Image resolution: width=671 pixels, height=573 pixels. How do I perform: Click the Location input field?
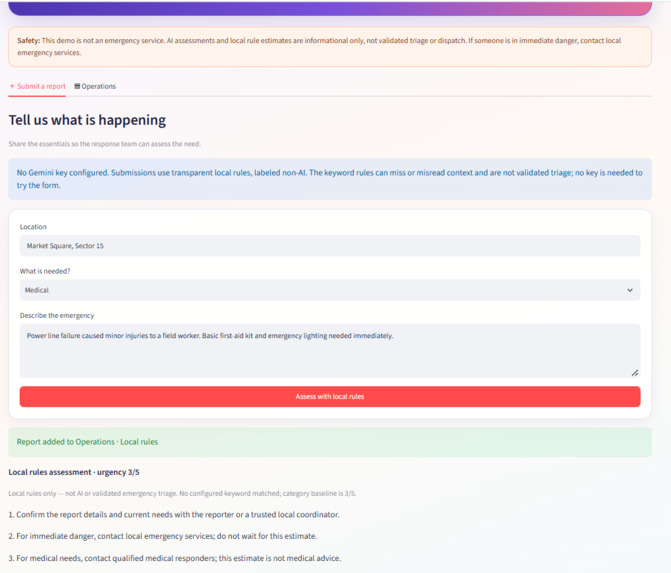(x=330, y=246)
